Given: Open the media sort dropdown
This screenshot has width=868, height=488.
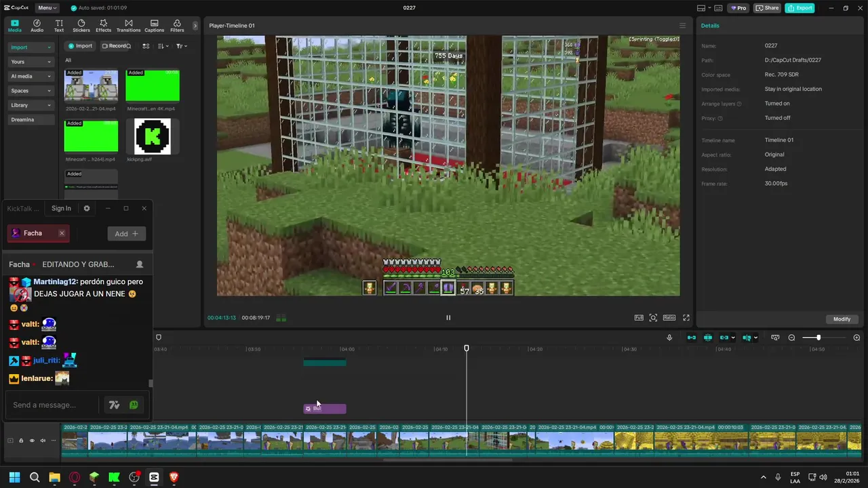Looking at the screenshot, I should 163,46.
